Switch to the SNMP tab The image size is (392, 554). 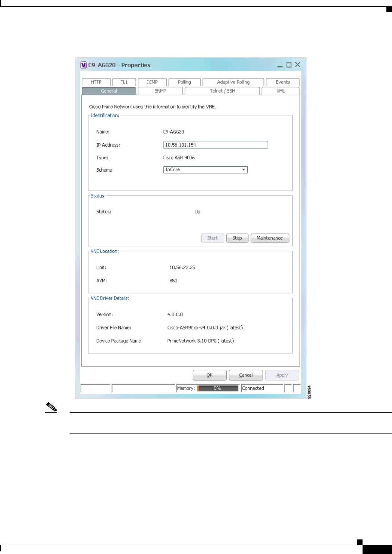[x=160, y=91]
